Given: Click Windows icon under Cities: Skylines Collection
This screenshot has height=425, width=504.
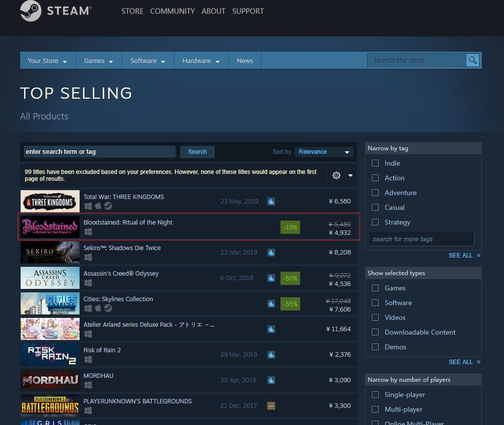Looking at the screenshot, I should [x=88, y=308].
